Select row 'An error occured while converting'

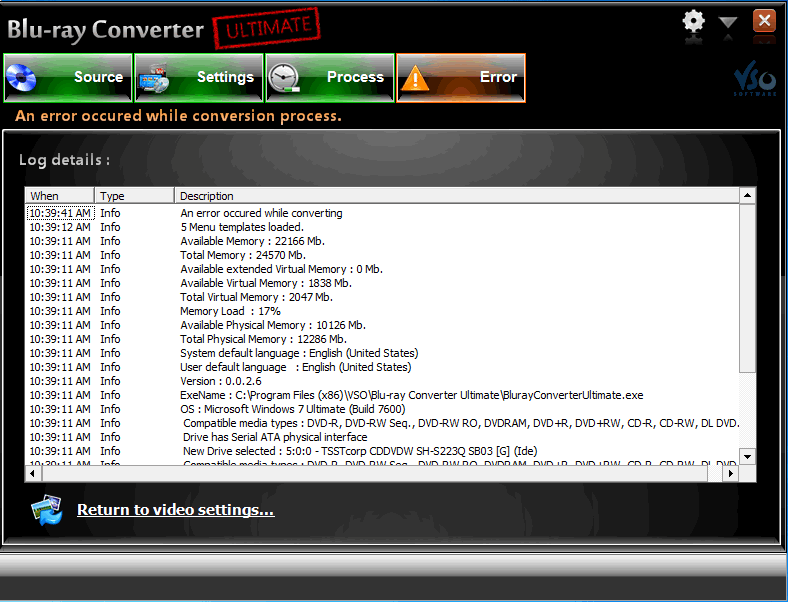tap(382, 213)
